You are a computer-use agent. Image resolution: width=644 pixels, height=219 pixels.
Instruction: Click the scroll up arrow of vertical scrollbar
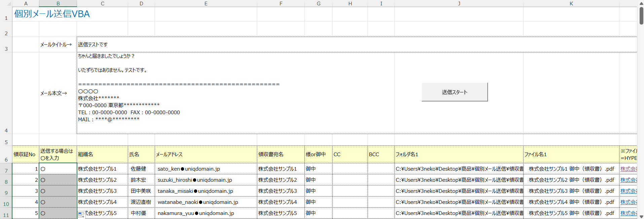[641, 3]
